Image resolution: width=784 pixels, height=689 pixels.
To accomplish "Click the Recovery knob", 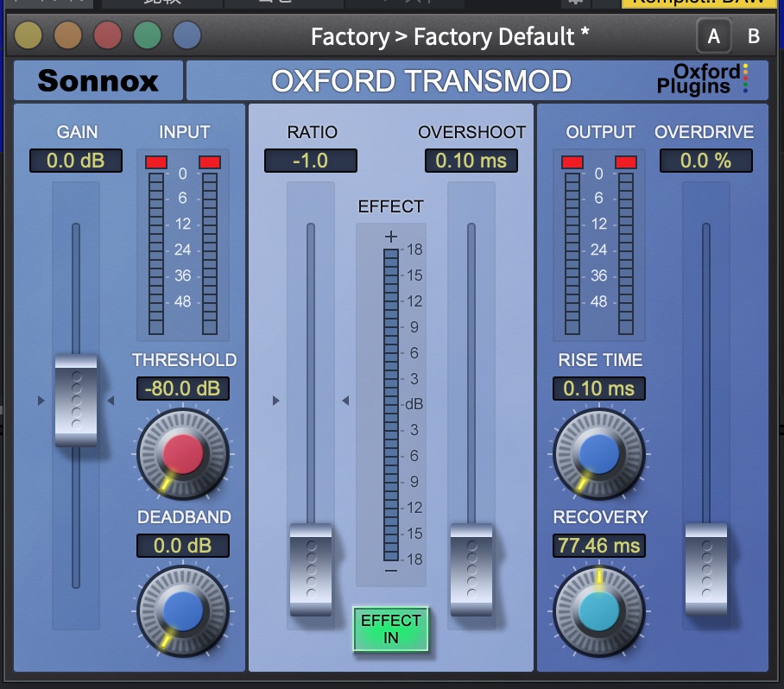I will pyautogui.click(x=599, y=611).
